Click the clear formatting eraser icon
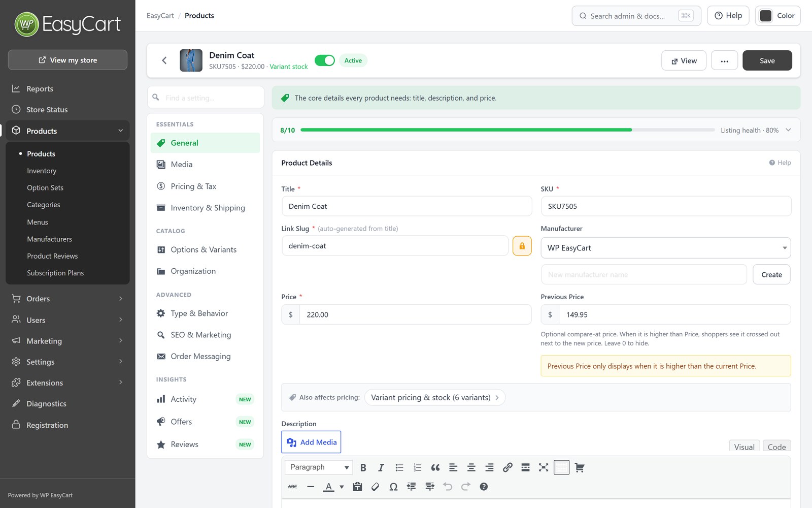 (x=376, y=487)
